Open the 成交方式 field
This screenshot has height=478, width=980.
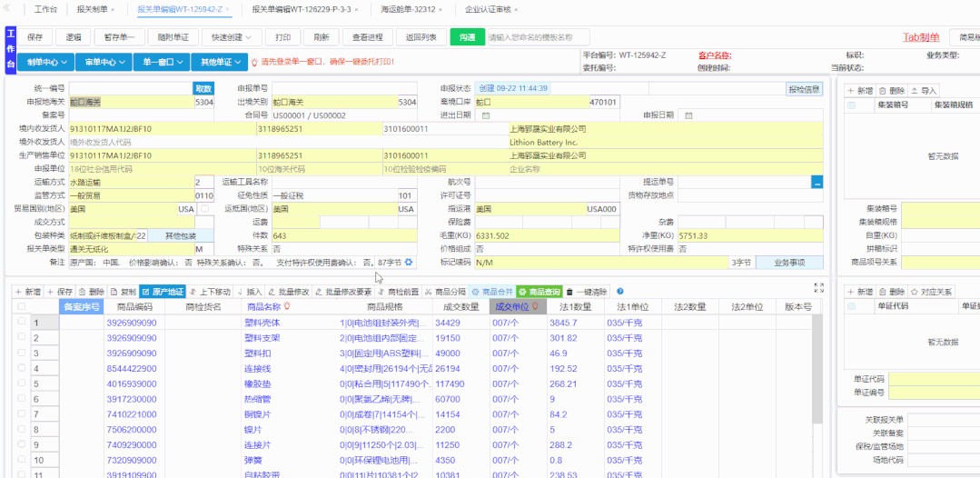tap(132, 222)
